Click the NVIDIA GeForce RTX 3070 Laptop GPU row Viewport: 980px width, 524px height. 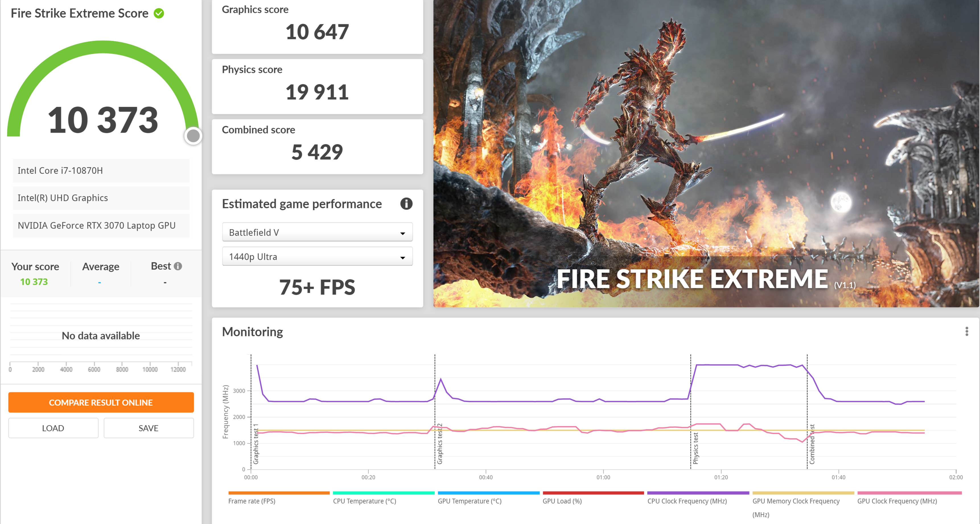coord(101,226)
